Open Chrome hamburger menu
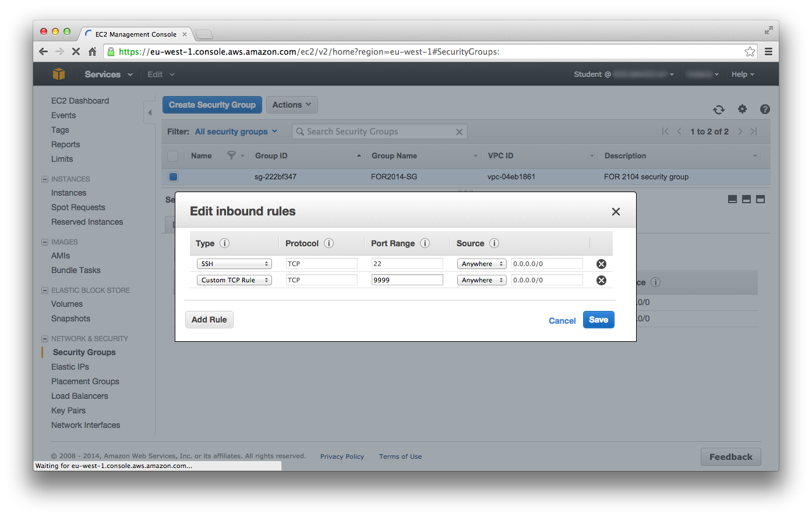 (x=768, y=51)
